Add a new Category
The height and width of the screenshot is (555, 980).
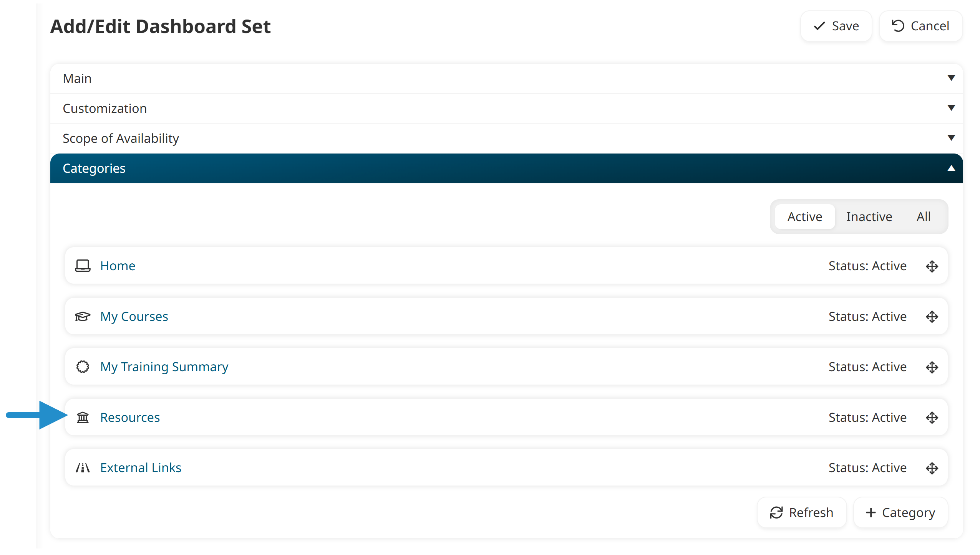[900, 512]
